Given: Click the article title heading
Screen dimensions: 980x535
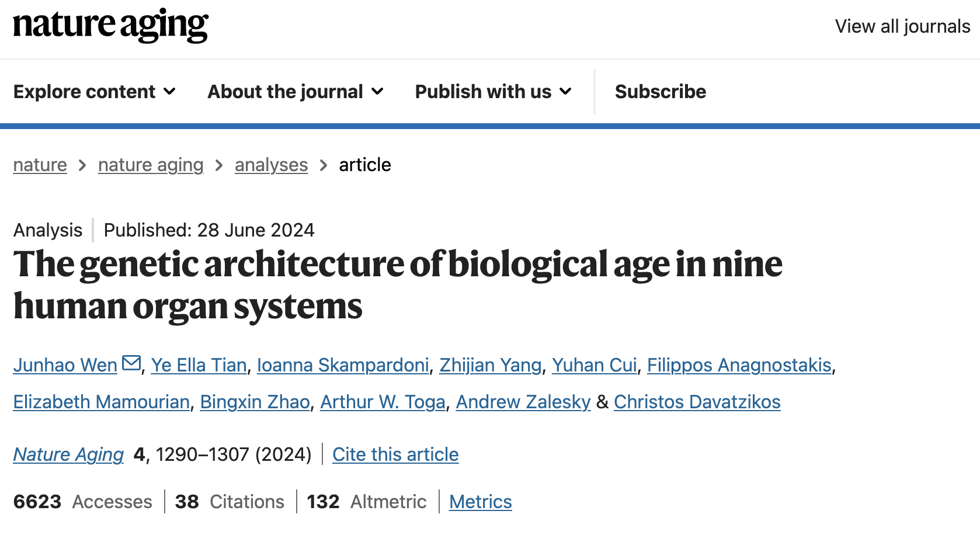Looking at the screenshot, I should click(398, 285).
